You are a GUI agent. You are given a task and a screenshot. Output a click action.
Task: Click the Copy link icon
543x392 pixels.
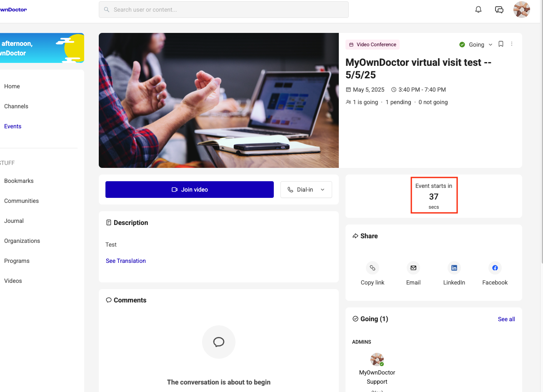coord(373,268)
